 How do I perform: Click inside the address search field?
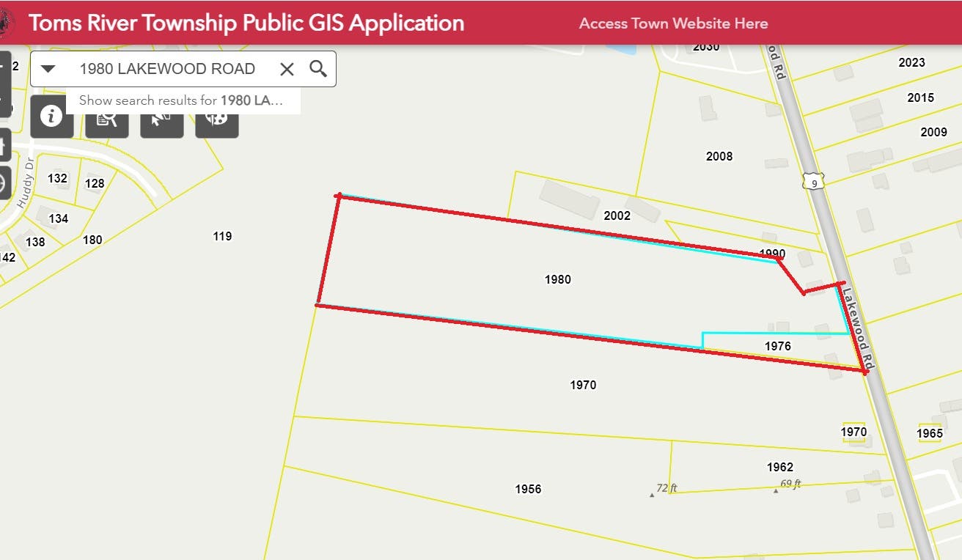click(x=167, y=69)
